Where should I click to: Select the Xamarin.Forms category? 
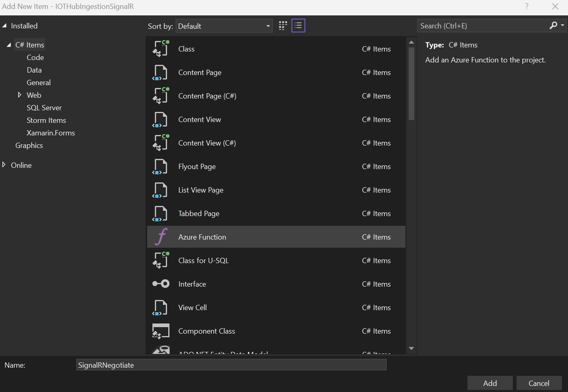coord(51,133)
